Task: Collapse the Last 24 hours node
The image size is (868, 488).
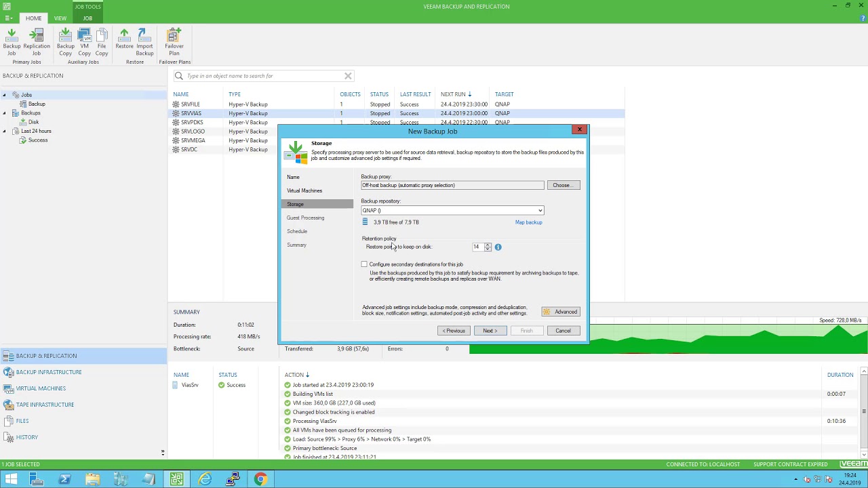Action: pos(4,131)
